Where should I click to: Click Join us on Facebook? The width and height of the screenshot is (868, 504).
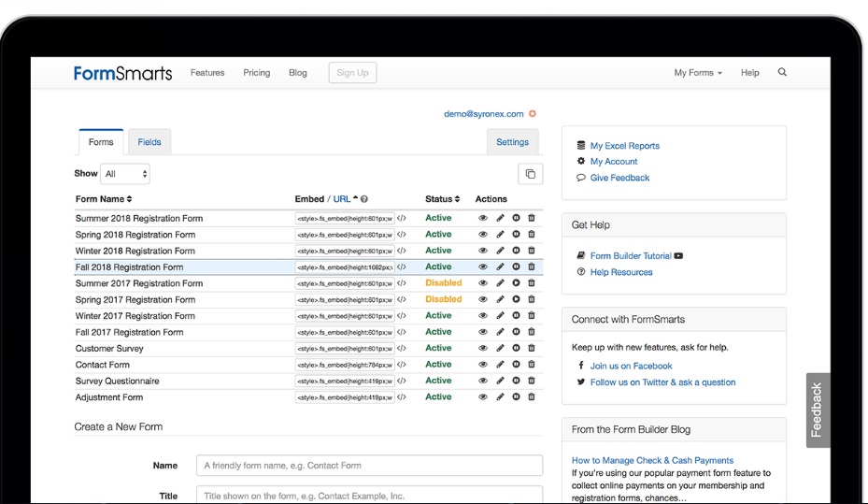point(631,367)
